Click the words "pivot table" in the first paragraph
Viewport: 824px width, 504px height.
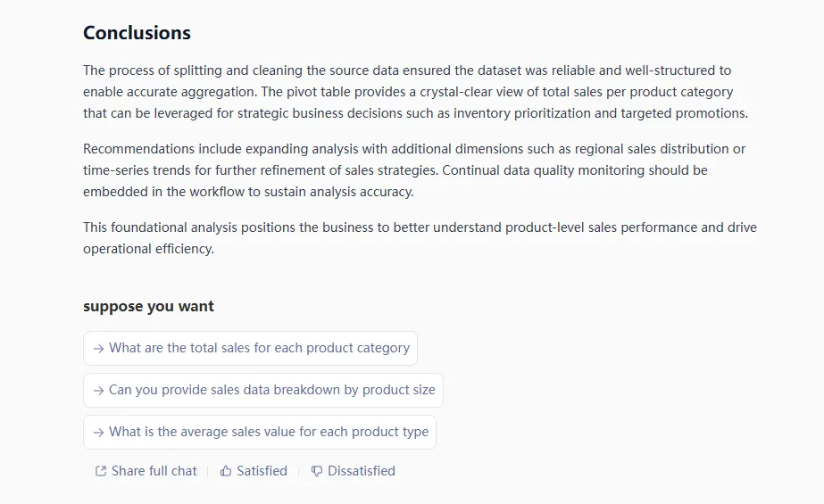(308, 92)
